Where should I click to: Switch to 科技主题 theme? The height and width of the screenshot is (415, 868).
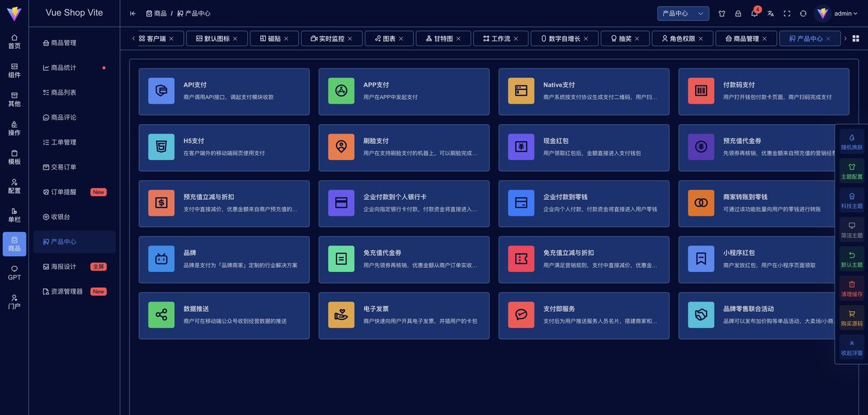click(x=851, y=198)
